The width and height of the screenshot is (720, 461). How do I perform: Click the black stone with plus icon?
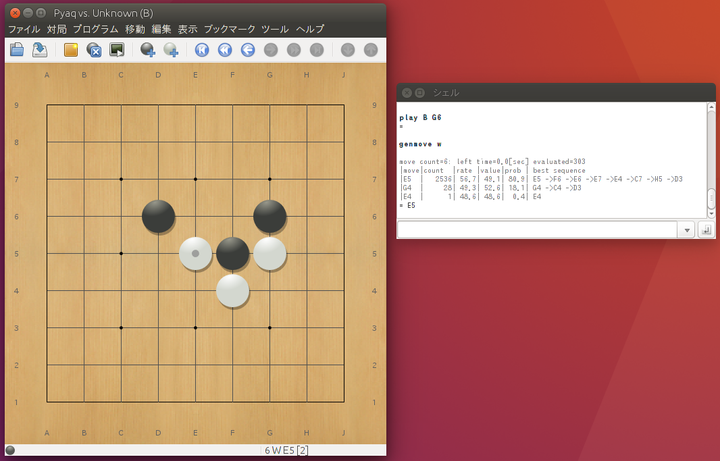tap(148, 49)
